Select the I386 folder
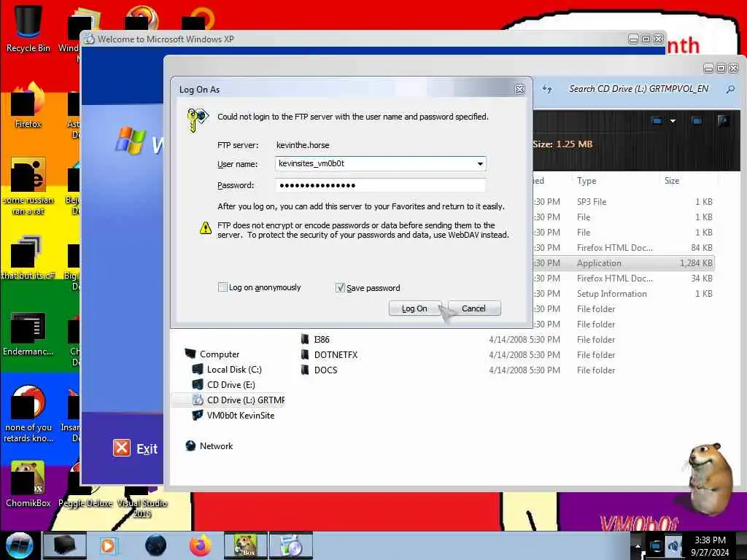This screenshot has height=560, width=747. [322, 340]
